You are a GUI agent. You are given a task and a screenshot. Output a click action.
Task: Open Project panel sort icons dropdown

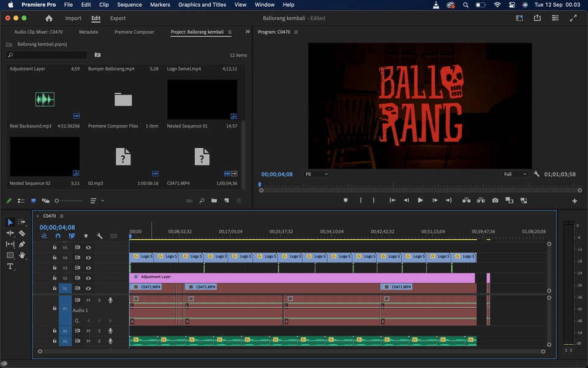click(x=97, y=201)
